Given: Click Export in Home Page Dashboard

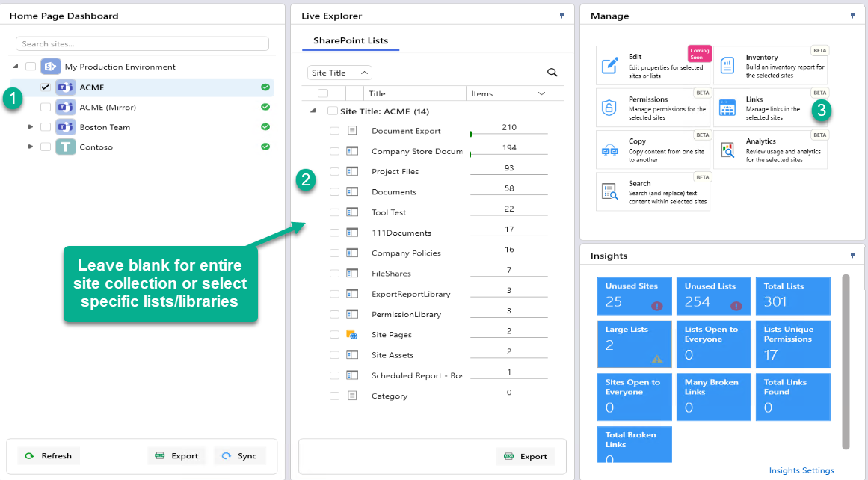Looking at the screenshot, I should (176, 455).
